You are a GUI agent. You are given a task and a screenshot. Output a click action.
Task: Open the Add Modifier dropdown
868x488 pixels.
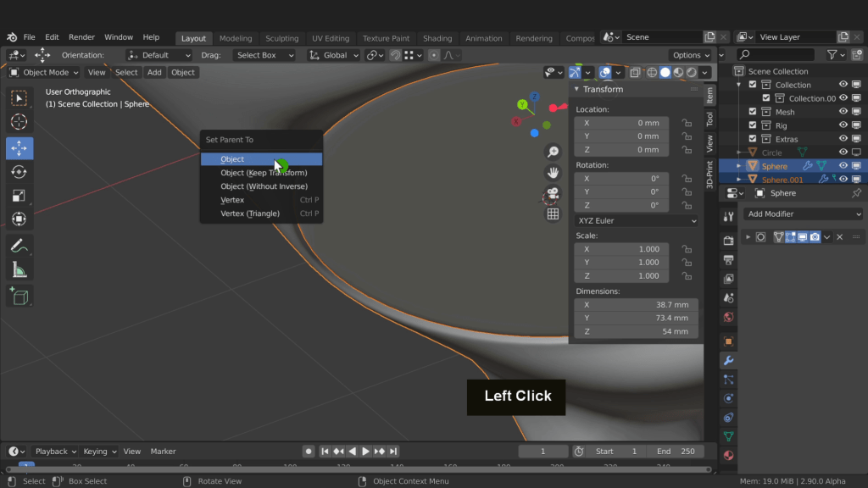point(804,214)
